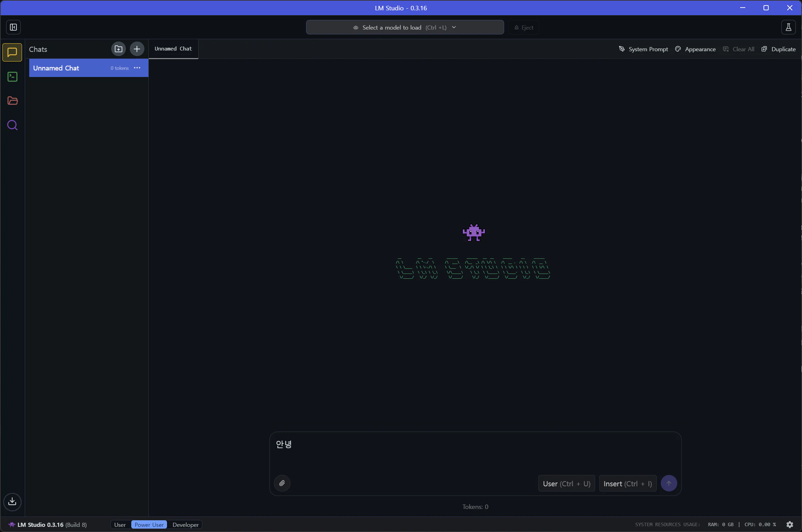Switch to the Unnamed Chat tab
Viewport: 802px width, 532px height.
[173, 49]
